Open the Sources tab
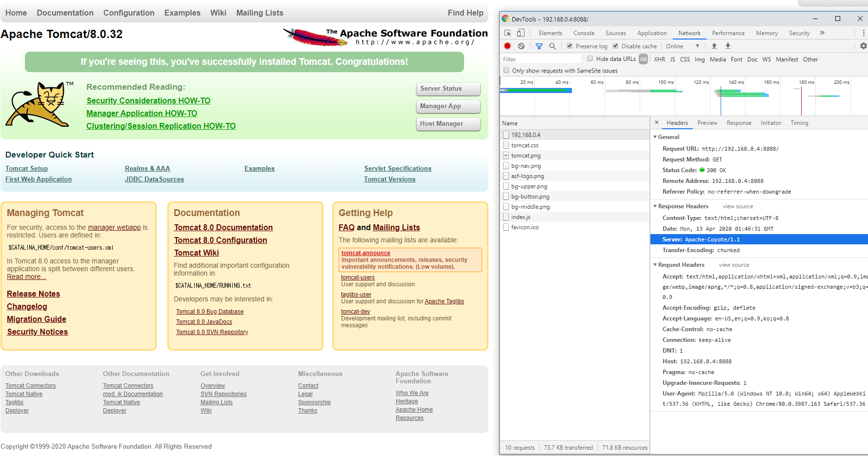Image resolution: width=868 pixels, height=456 pixels. (616, 33)
